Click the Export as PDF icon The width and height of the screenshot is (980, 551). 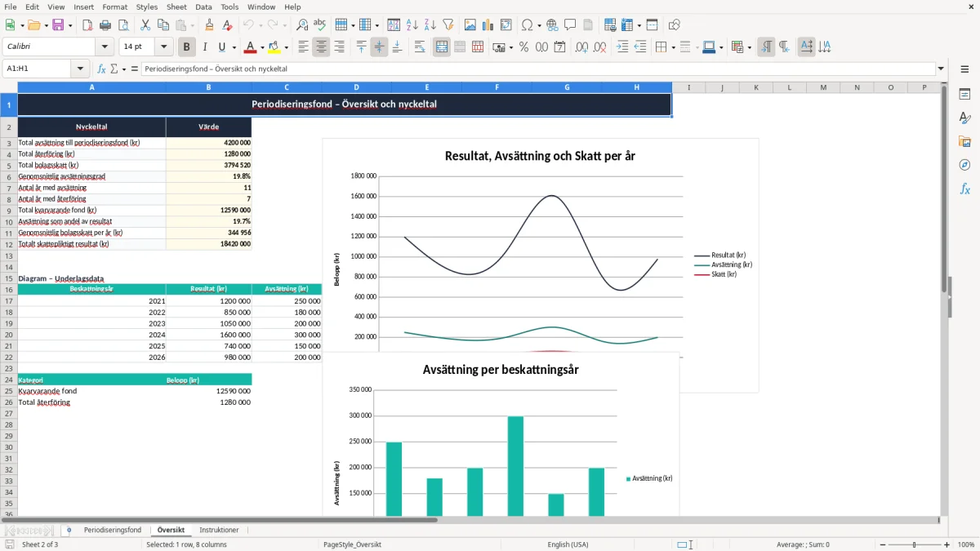(x=87, y=25)
